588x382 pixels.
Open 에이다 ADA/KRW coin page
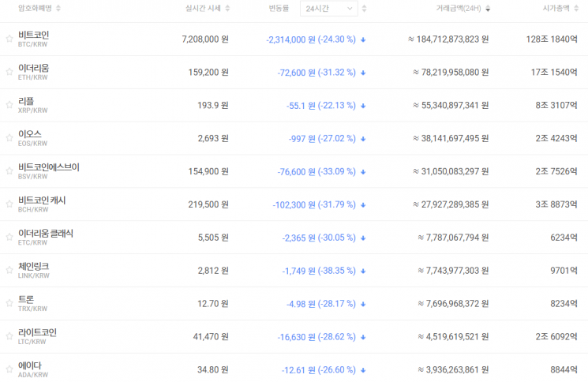33,369
